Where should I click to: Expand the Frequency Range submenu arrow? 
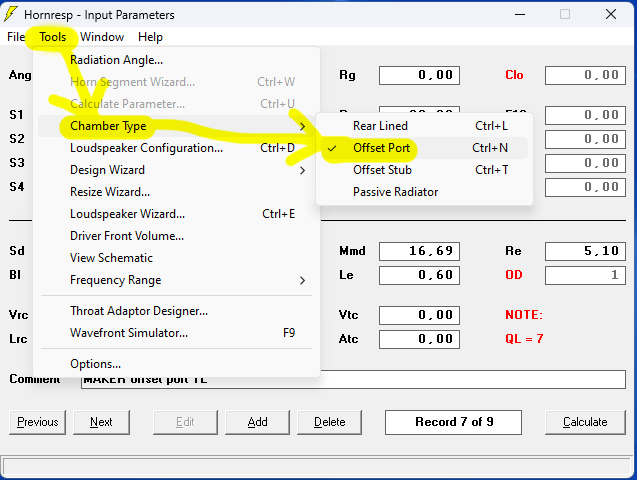click(302, 281)
